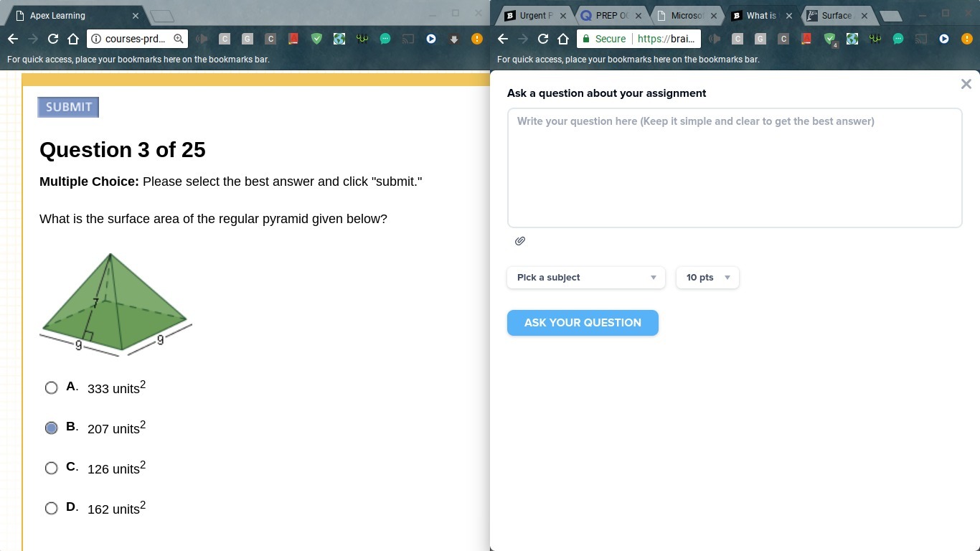This screenshot has width=980, height=551.
Task: Switch to the What is tab
Action: click(761, 16)
